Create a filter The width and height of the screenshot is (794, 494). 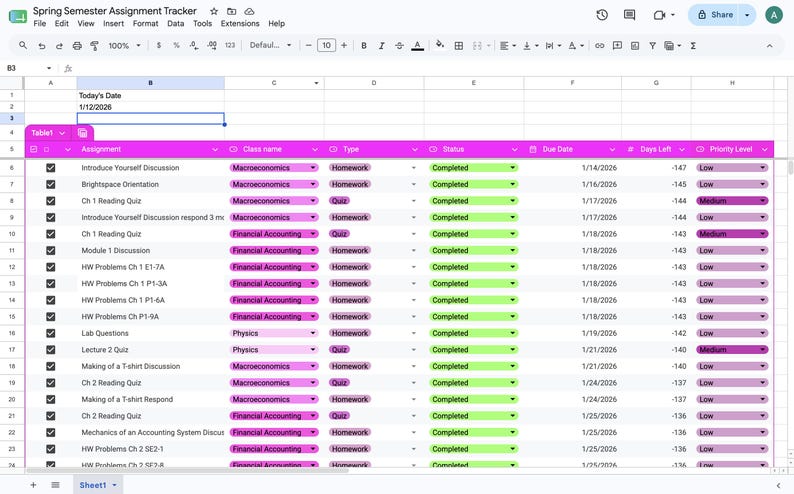pyautogui.click(x=653, y=46)
